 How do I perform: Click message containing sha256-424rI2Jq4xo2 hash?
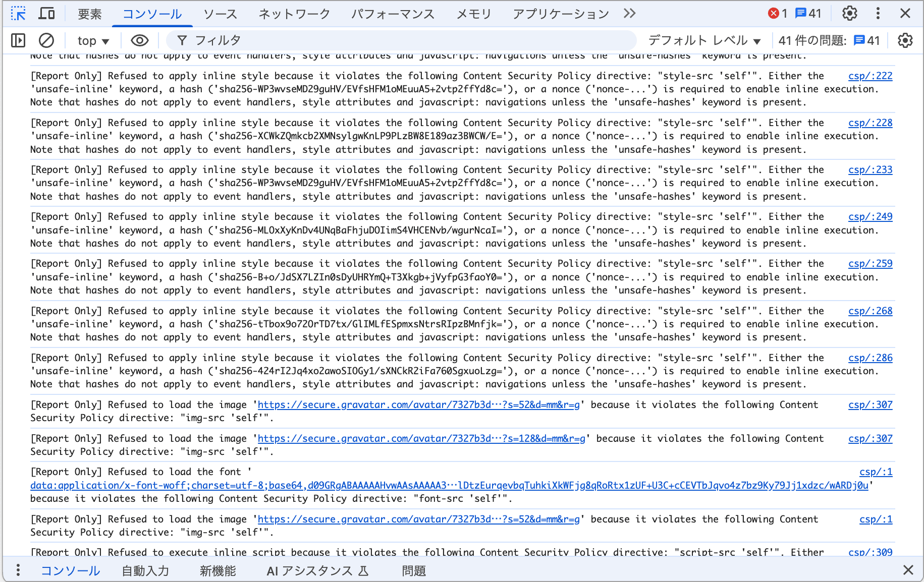coord(454,371)
